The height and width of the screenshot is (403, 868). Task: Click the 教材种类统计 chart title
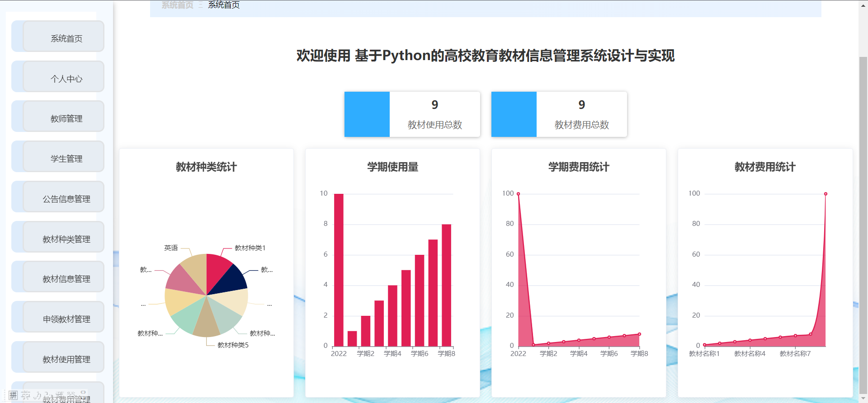206,167
